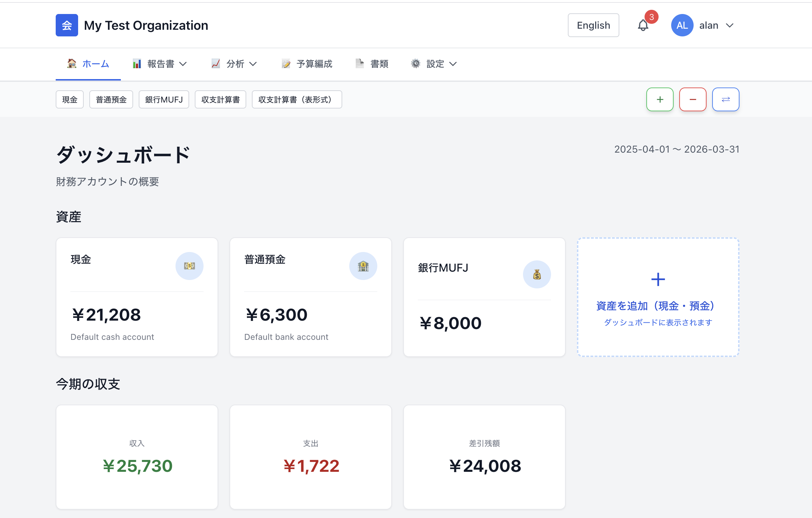
Task: Click the blue swap arrows button
Action: tap(725, 99)
